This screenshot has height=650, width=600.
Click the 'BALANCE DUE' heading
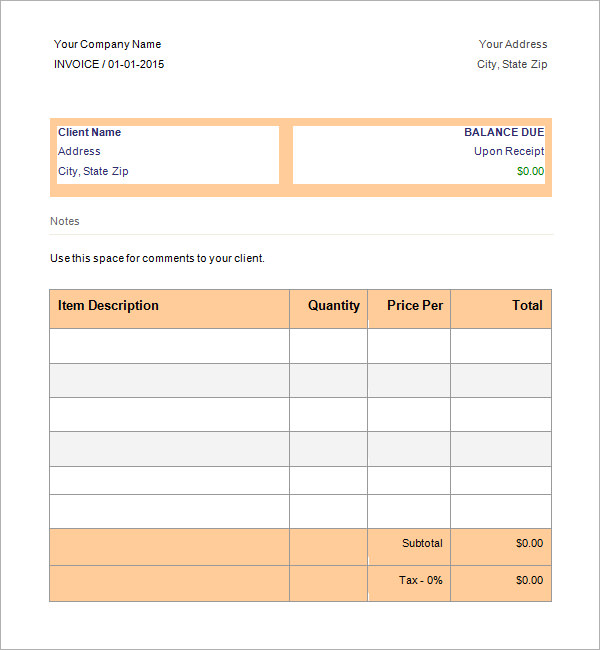tap(504, 132)
